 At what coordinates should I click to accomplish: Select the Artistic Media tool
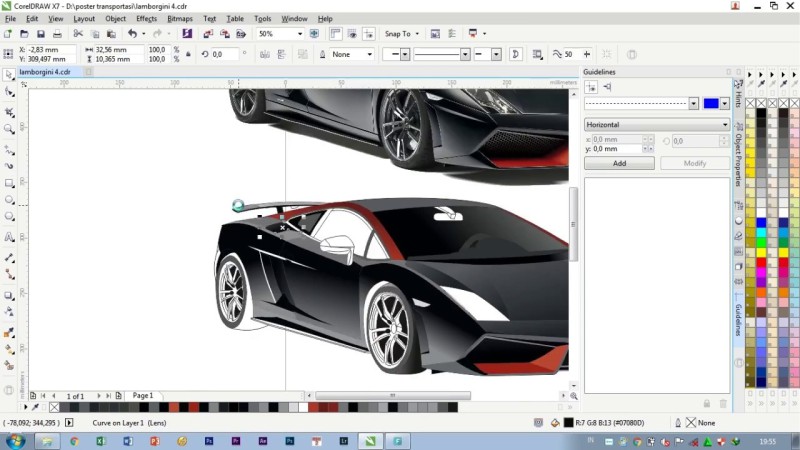coord(9,166)
